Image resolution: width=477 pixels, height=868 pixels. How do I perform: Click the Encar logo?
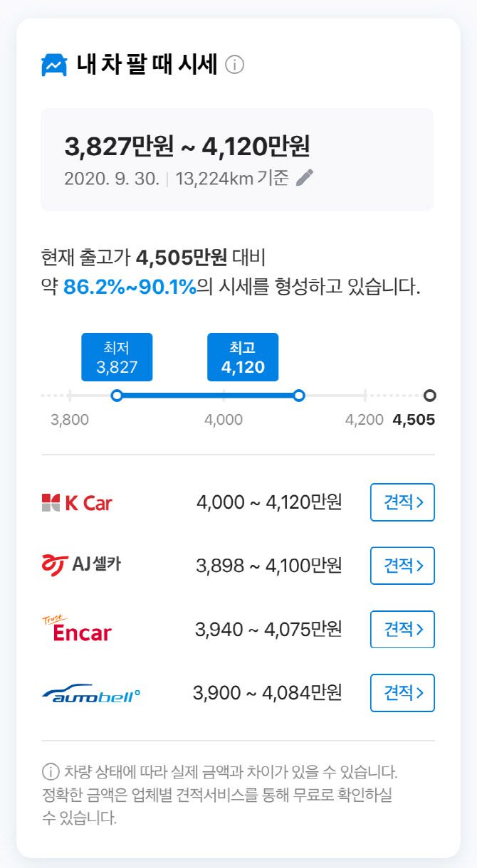click(x=77, y=629)
